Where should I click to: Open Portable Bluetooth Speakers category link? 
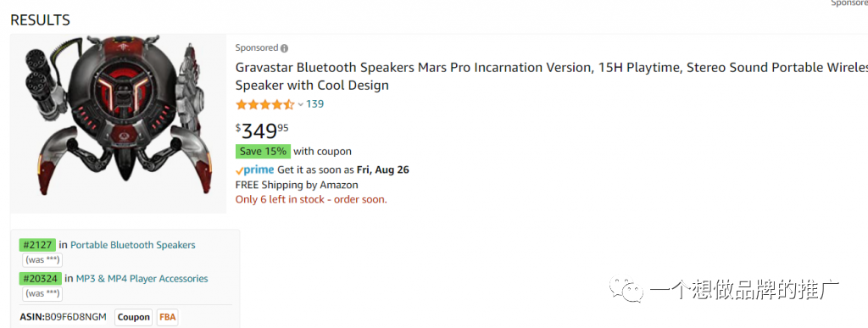[x=133, y=244]
